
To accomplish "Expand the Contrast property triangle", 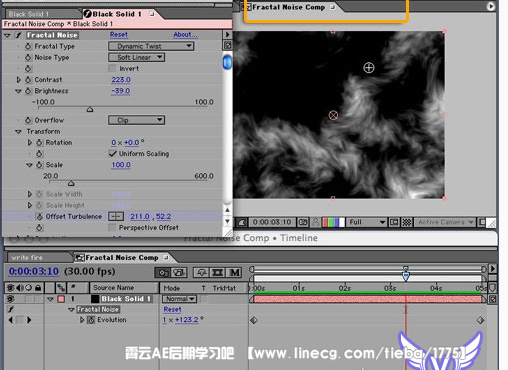I will point(19,80).
